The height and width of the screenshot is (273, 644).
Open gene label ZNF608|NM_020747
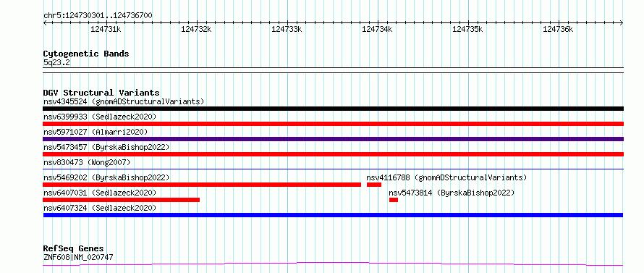78,257
